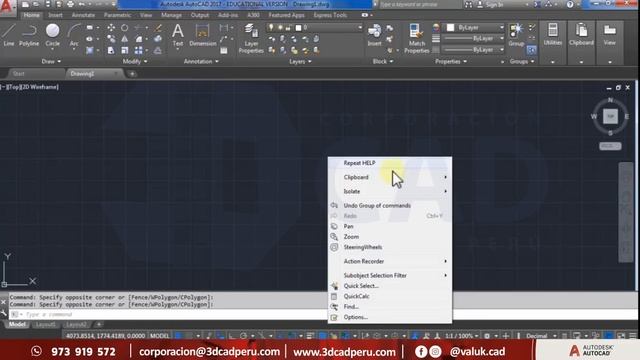Toggle layer freeze sun icon in layer dropdown

coord(280,28)
